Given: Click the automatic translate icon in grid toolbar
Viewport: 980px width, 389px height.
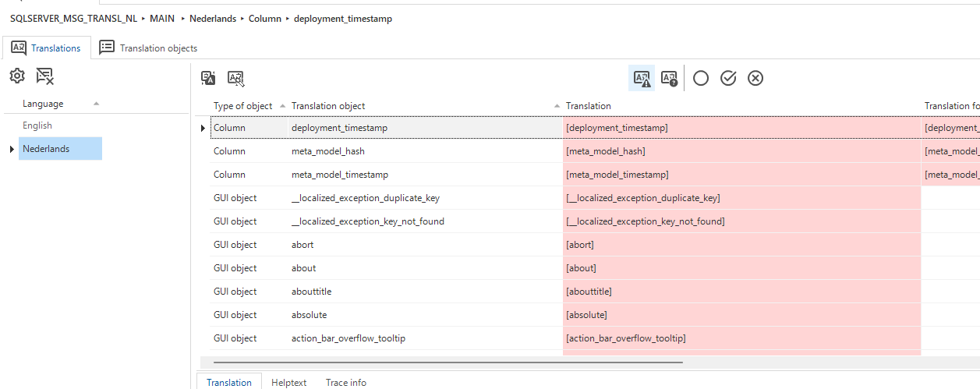Looking at the screenshot, I should pyautogui.click(x=208, y=77).
